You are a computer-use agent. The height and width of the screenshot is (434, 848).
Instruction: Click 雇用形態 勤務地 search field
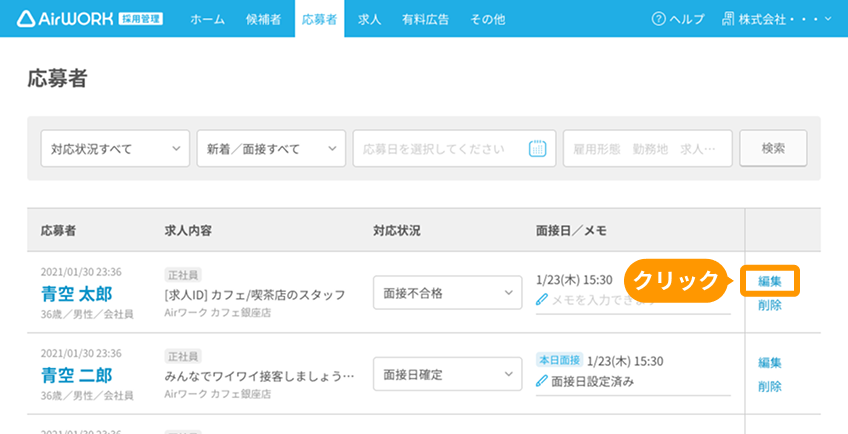tap(648, 148)
